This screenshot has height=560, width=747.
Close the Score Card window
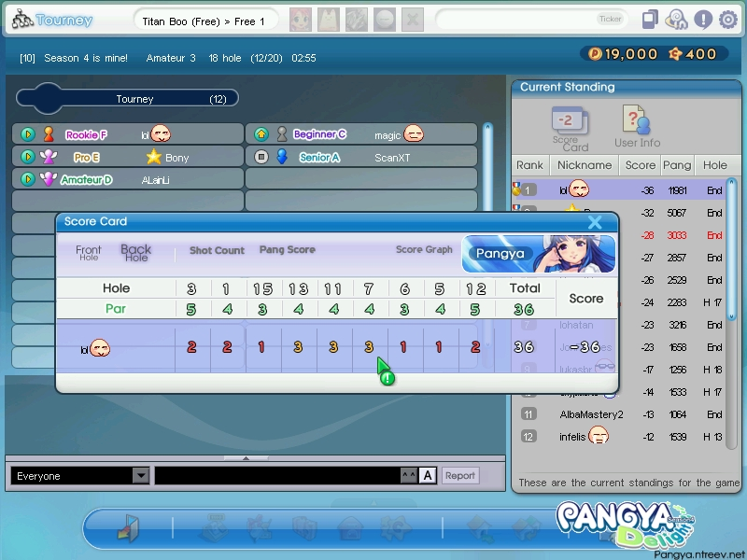point(595,222)
